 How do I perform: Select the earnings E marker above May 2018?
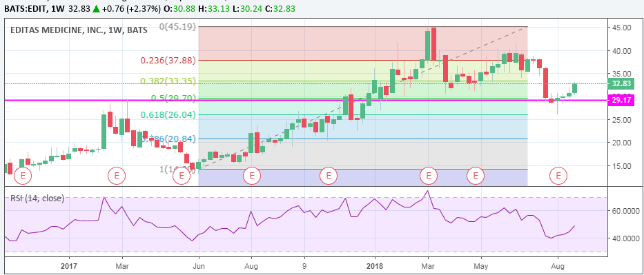[476, 176]
